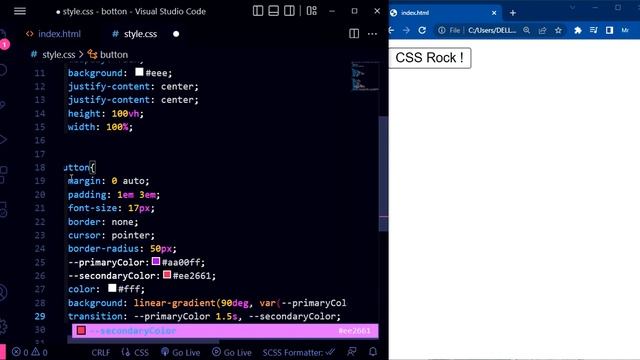Screen dimensions: 640x360
Task: Click line number 18 in the gutter
Action: (40, 167)
